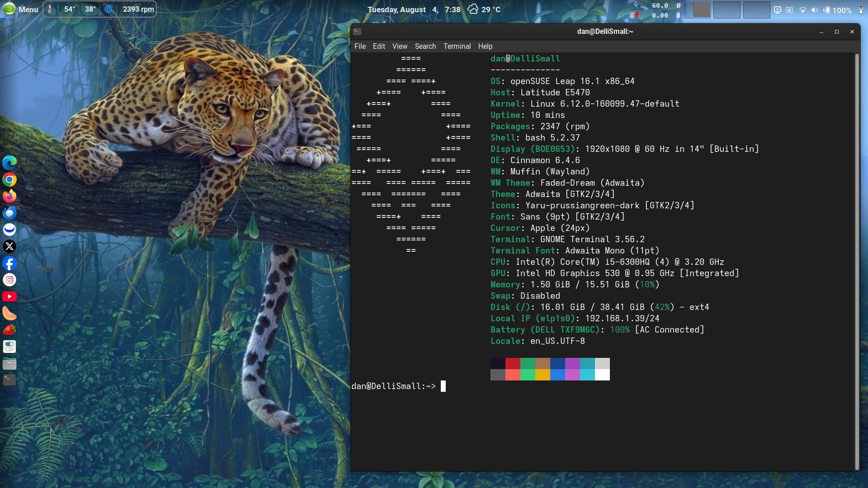868x488 pixels.
Task: Open the terminal Edit menu
Action: pos(379,46)
